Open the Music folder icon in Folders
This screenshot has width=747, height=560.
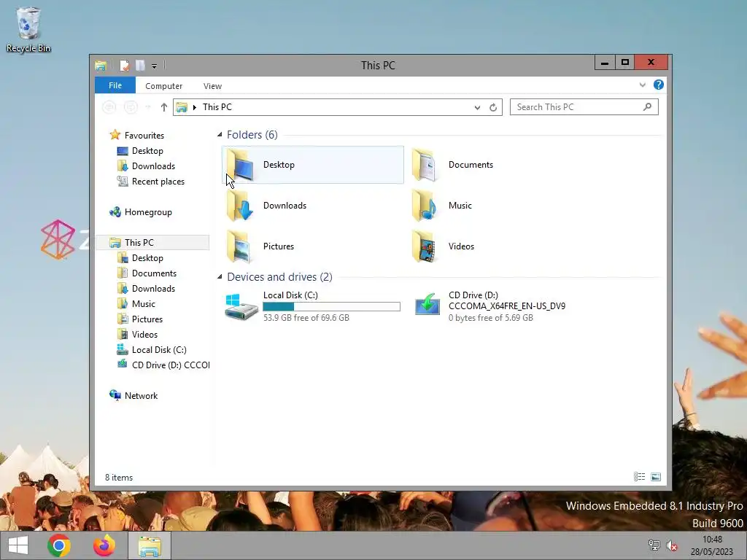click(x=424, y=206)
